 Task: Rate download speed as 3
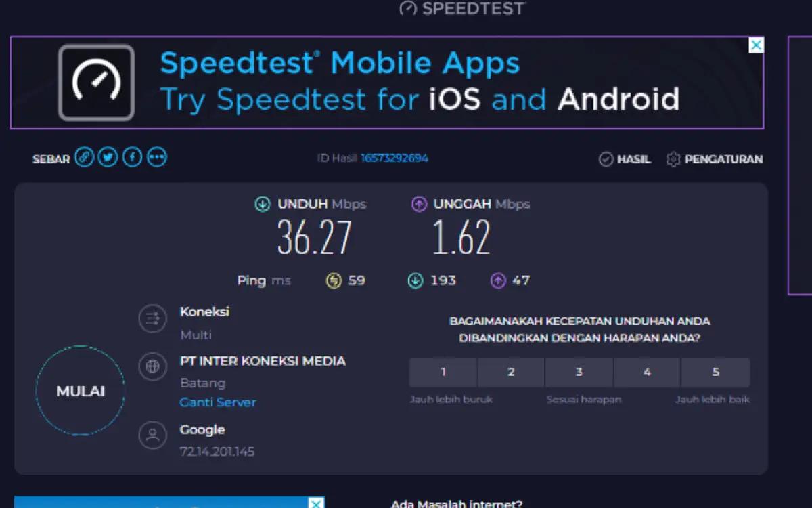[579, 372]
